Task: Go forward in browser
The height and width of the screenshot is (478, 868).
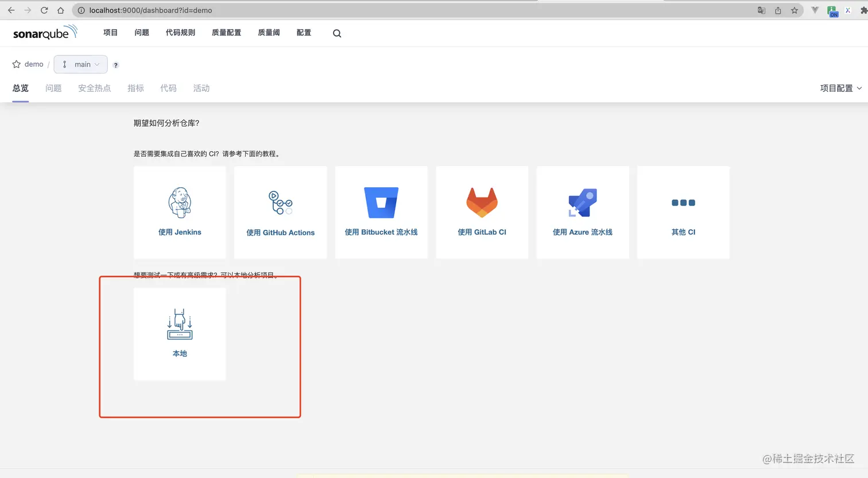Action: pos(28,10)
